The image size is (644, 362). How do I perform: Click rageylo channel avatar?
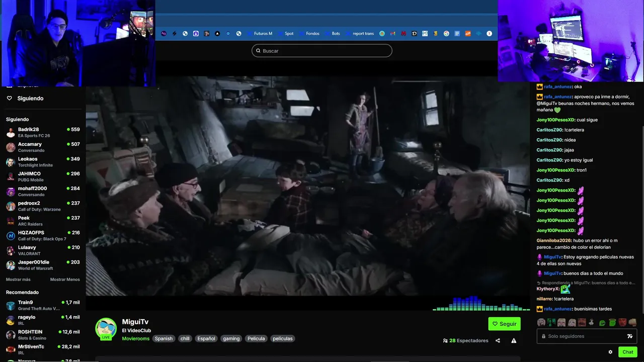[11, 320]
